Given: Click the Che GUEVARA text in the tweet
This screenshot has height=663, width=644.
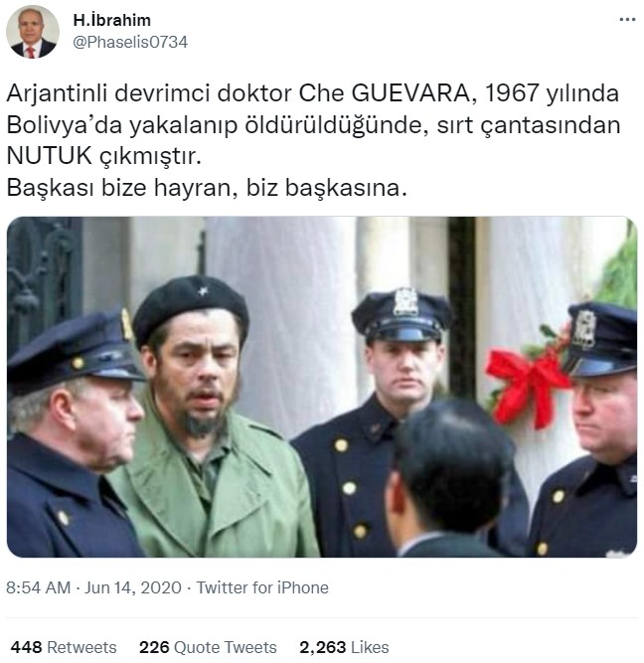Looking at the screenshot, I should (x=384, y=93).
